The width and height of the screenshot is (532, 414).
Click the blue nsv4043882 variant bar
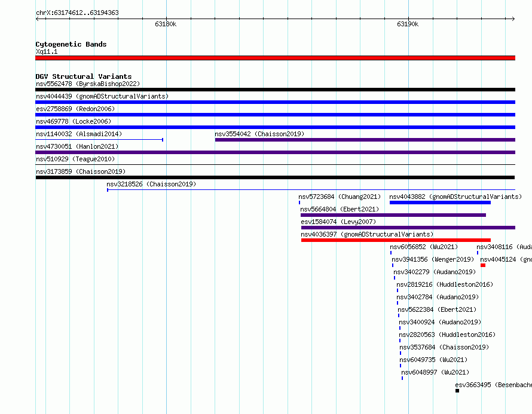[440, 203]
